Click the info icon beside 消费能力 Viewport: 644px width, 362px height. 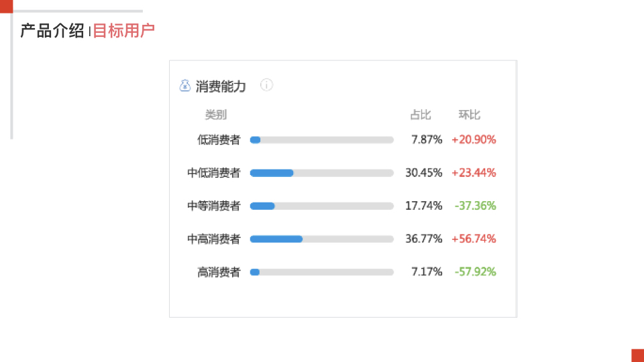pos(266,85)
